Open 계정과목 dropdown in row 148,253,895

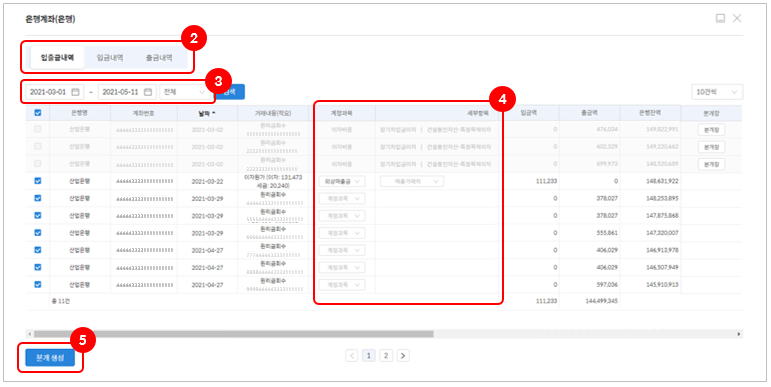point(342,199)
